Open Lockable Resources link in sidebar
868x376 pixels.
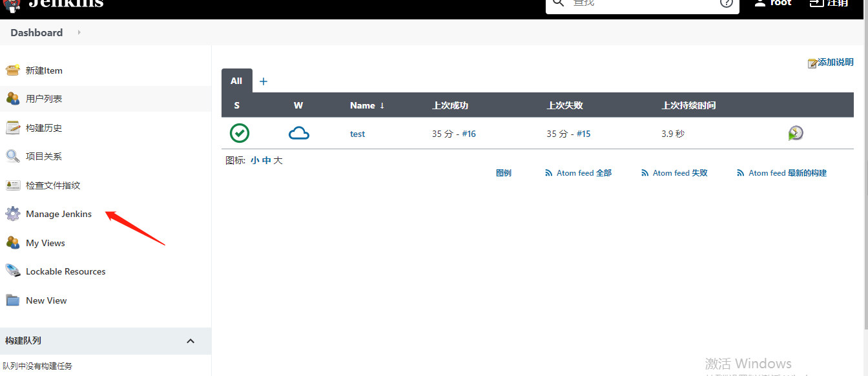pos(66,271)
